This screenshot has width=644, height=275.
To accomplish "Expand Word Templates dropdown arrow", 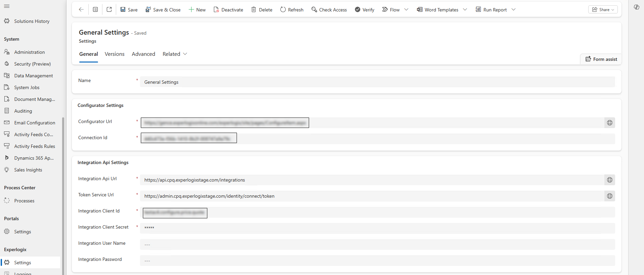I will click(465, 10).
